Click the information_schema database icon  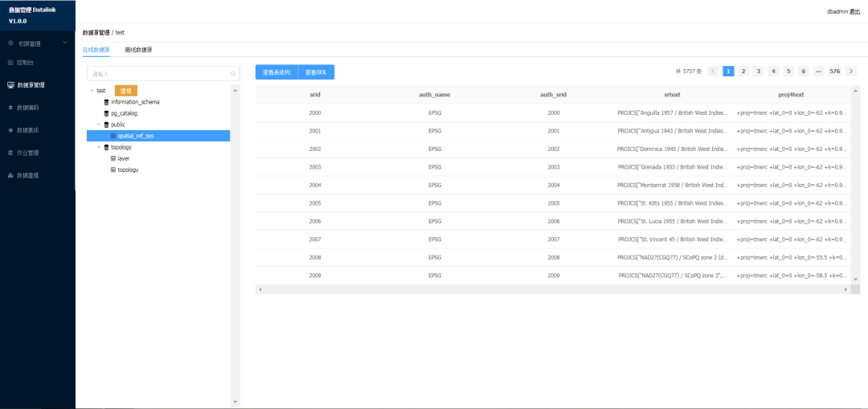click(x=106, y=102)
